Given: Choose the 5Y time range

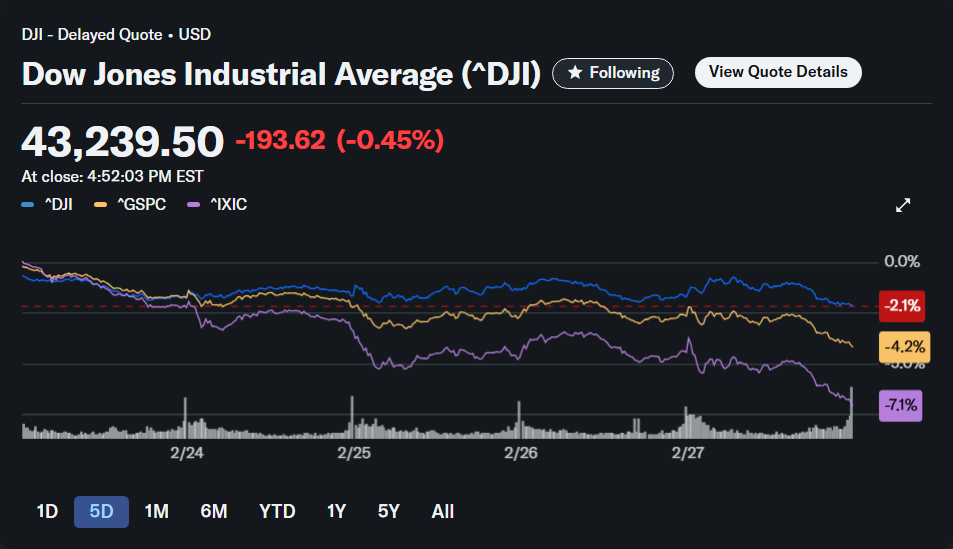Looking at the screenshot, I should [389, 512].
